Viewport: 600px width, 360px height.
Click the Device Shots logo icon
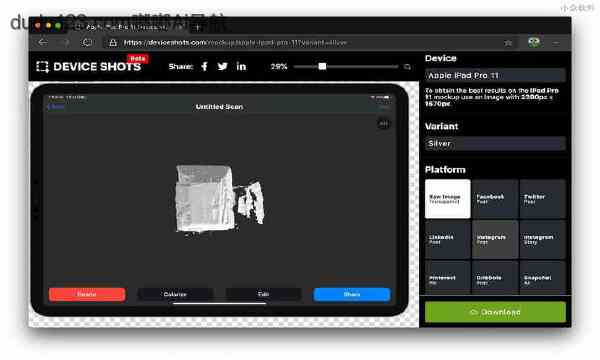42,67
